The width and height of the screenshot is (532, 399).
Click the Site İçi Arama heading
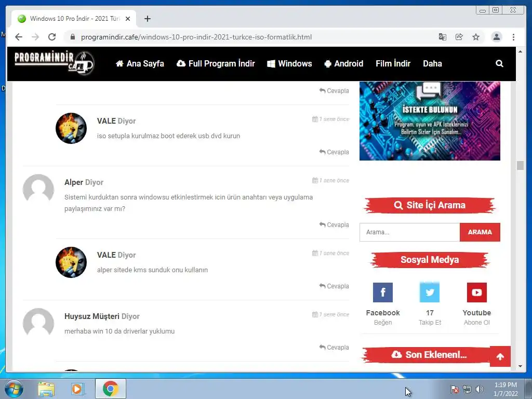click(x=430, y=205)
